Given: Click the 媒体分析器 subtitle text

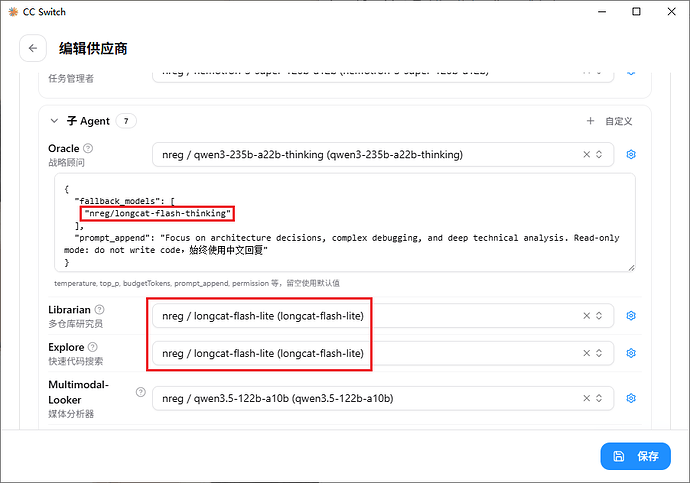Looking at the screenshot, I should point(71,414).
